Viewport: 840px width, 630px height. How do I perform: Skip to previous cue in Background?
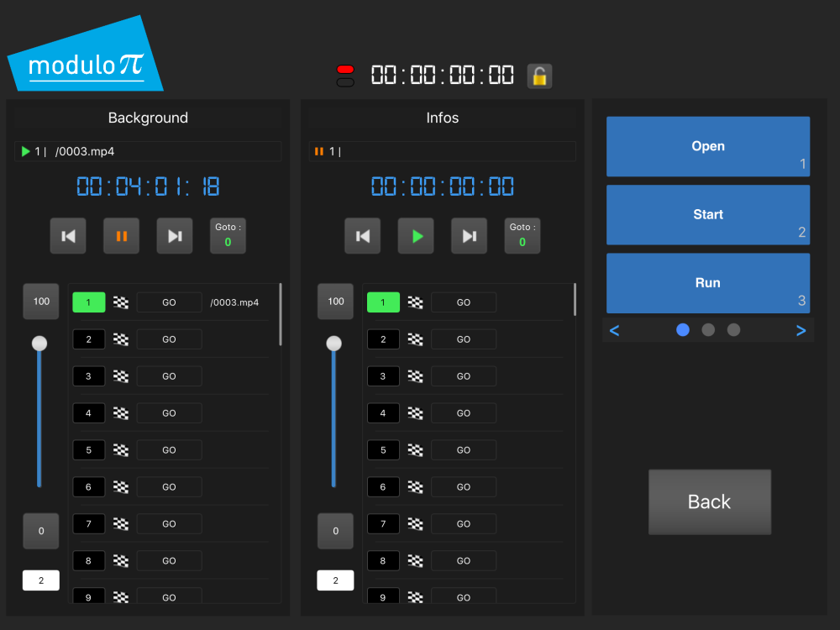point(68,236)
